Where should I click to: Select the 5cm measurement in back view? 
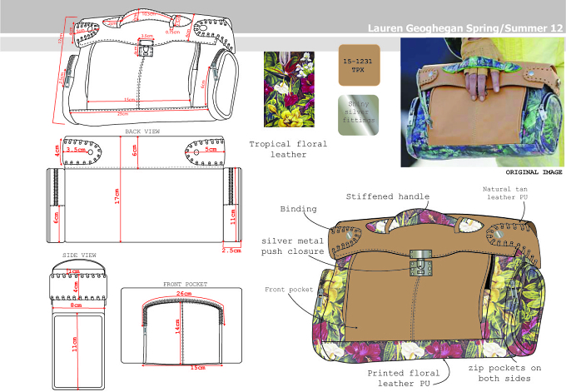coord(211,149)
